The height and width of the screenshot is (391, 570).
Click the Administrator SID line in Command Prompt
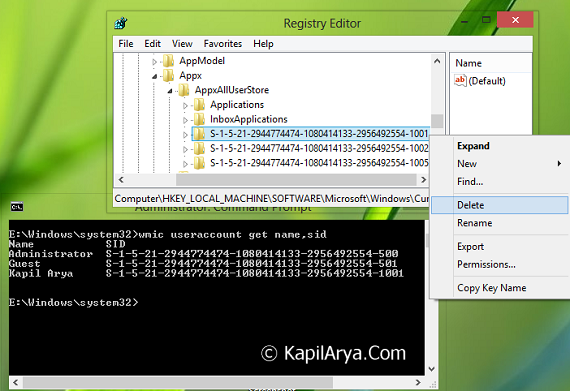pyautogui.click(x=204, y=254)
